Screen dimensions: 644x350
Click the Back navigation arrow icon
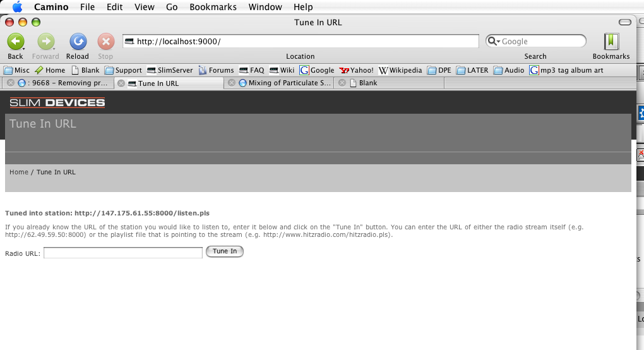pyautogui.click(x=15, y=42)
